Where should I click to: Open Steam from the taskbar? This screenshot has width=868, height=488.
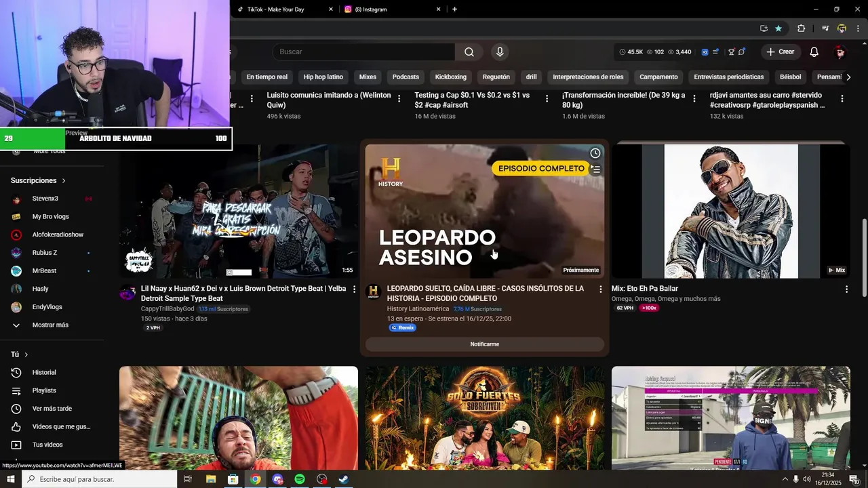(344, 479)
